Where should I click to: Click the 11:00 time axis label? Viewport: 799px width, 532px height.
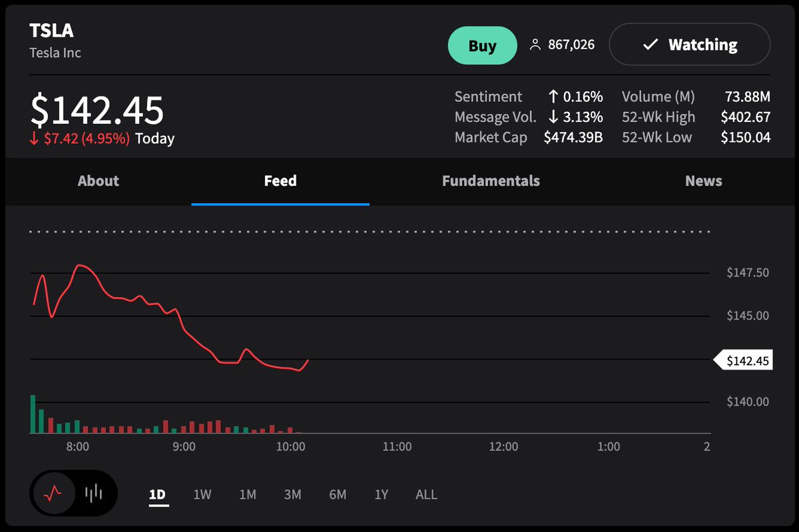(x=398, y=447)
